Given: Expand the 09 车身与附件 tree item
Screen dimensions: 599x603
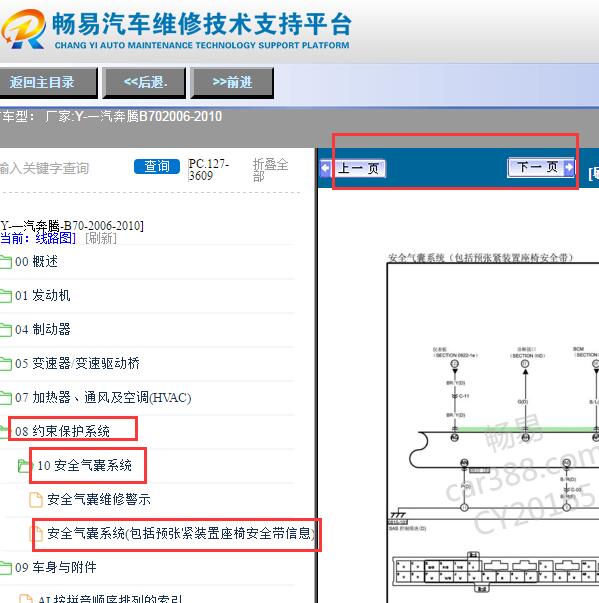Looking at the screenshot, I should tap(56, 567).
